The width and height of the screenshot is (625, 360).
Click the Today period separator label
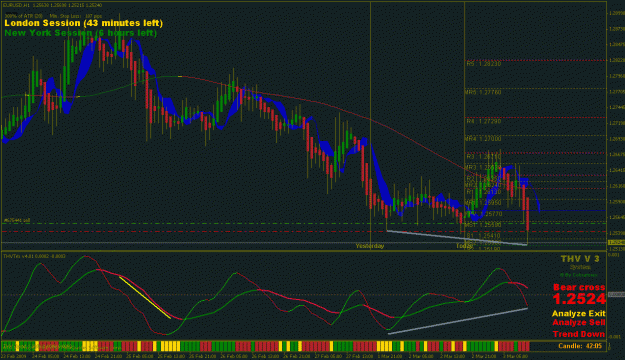click(464, 246)
